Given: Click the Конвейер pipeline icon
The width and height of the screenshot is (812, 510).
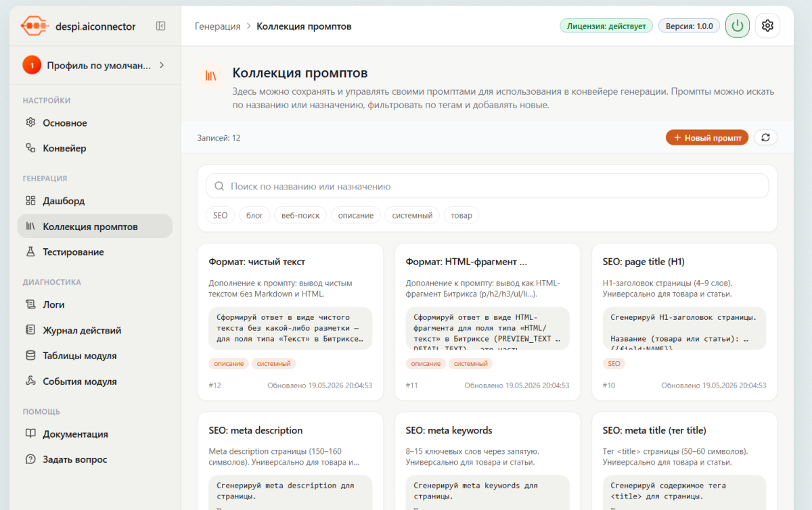Looking at the screenshot, I should [30, 148].
